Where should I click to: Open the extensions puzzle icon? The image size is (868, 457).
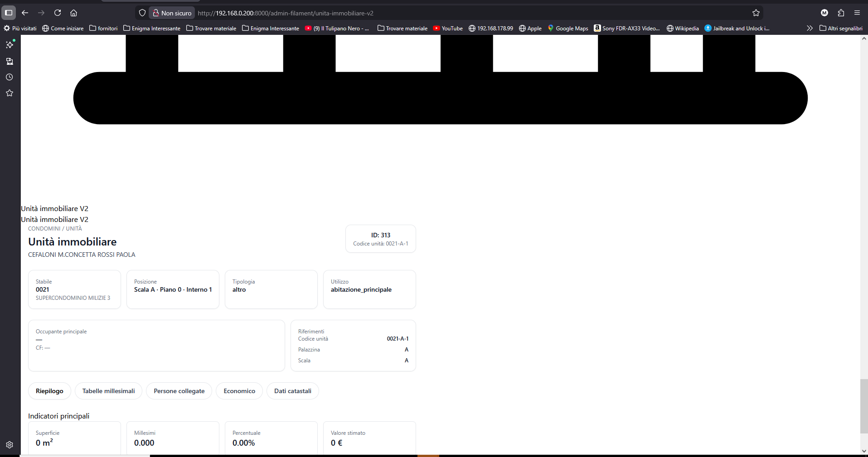[x=841, y=13]
